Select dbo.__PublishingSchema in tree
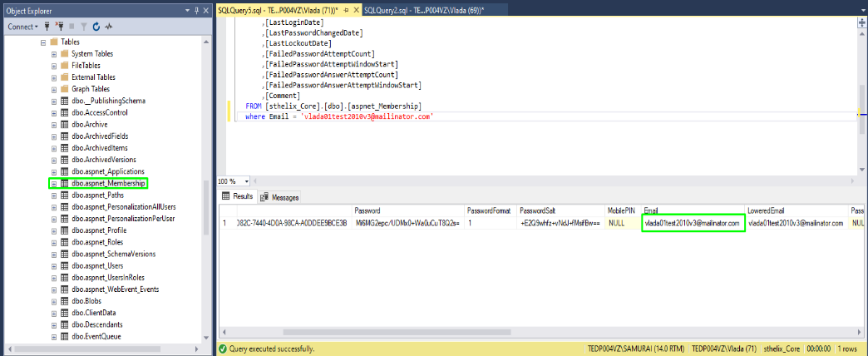The image size is (868, 356). click(x=108, y=101)
